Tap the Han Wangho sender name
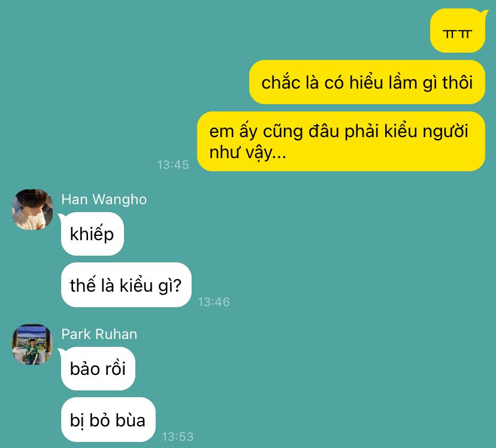 [x=104, y=199]
